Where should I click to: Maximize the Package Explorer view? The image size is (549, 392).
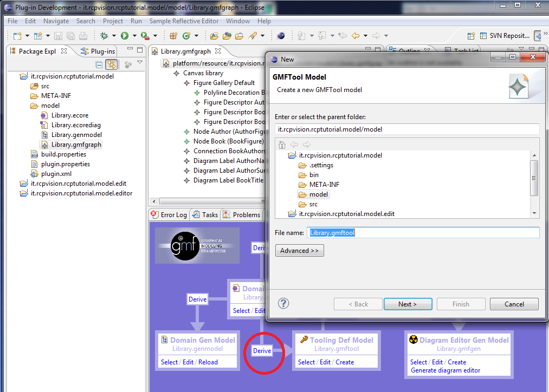pos(140,50)
